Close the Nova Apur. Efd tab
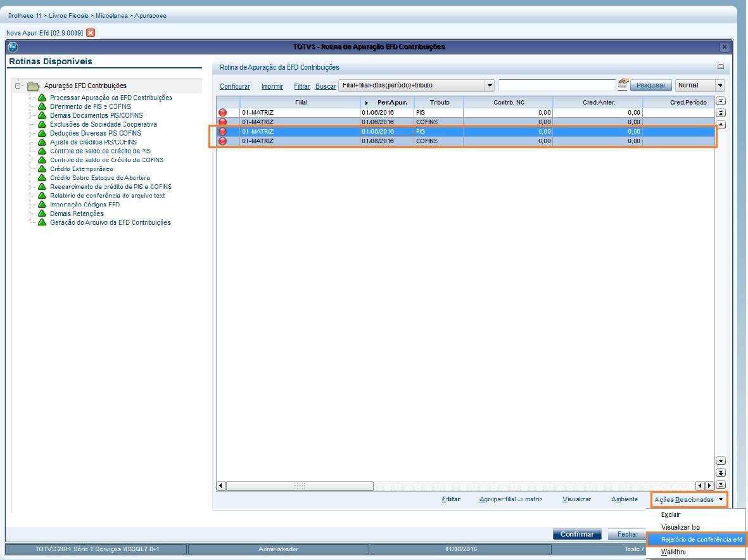This screenshot has height=560, width=748. tap(90, 33)
